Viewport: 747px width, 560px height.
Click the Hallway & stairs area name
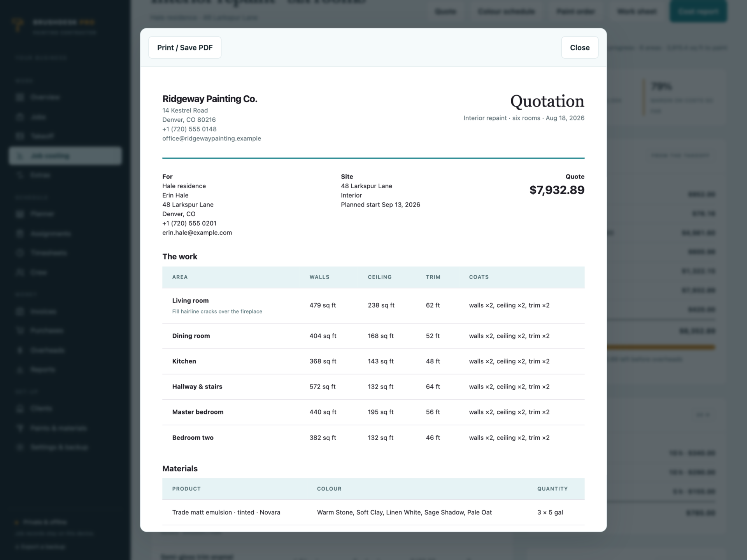click(197, 387)
